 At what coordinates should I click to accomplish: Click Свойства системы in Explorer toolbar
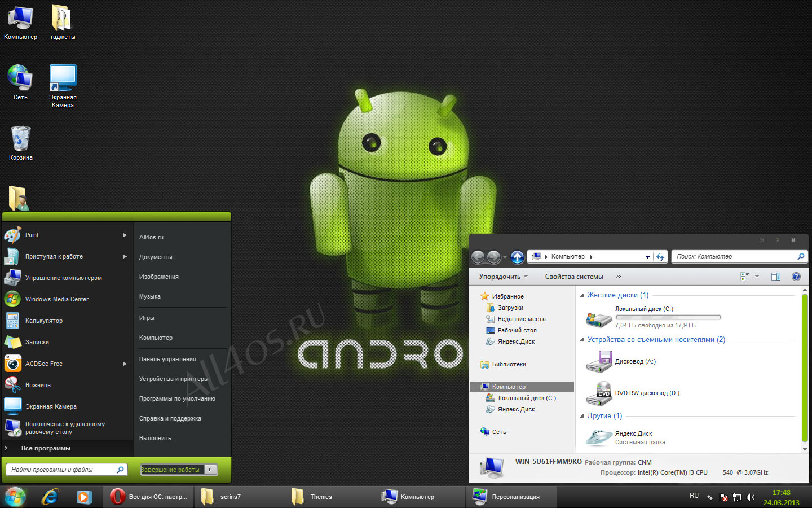[x=574, y=277]
